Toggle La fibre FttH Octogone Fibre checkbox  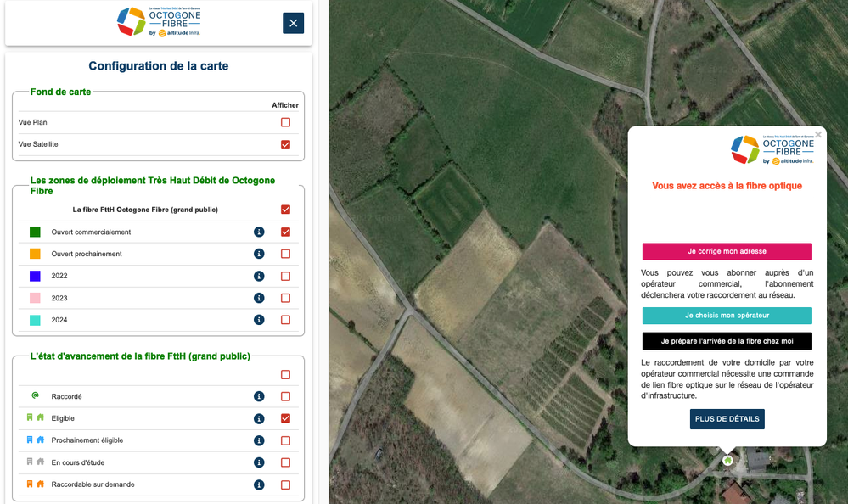point(285,210)
